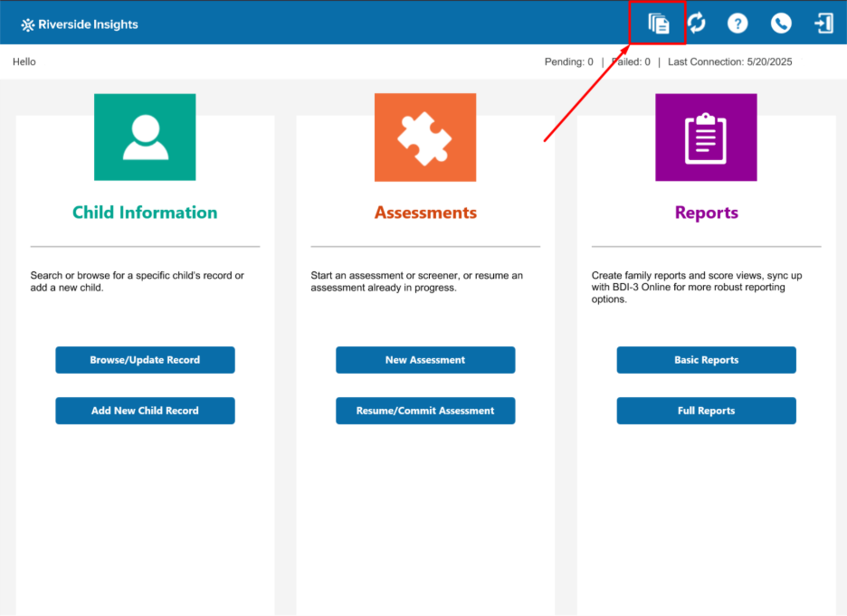Click the Pending: 0 status text

pyautogui.click(x=569, y=62)
